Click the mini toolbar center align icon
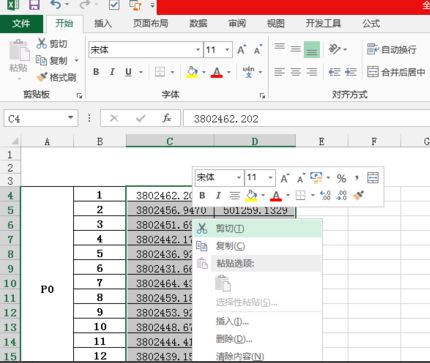 coord(235,195)
